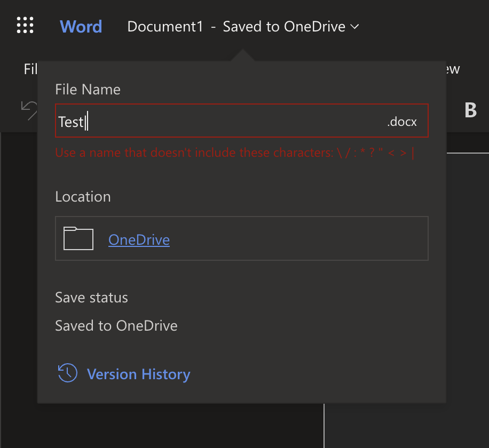Click the folder icon beside OneDrive
Screen dimensions: 489x448
(78, 238)
